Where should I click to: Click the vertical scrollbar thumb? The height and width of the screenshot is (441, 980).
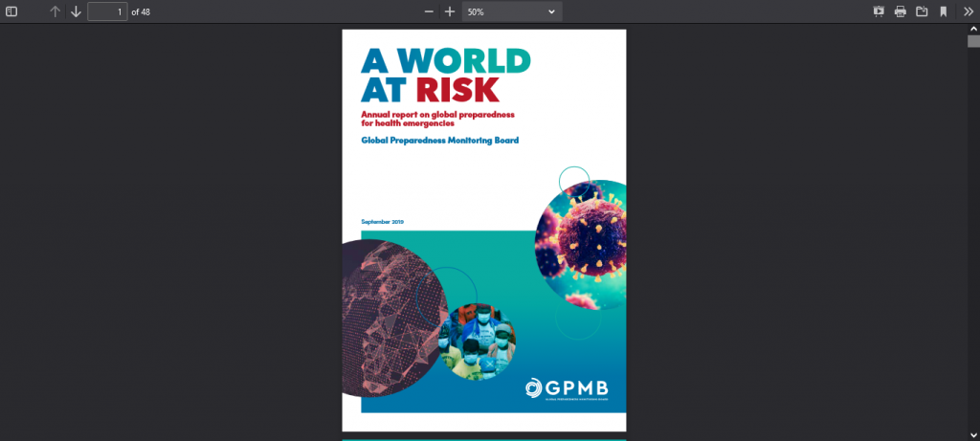click(x=973, y=41)
